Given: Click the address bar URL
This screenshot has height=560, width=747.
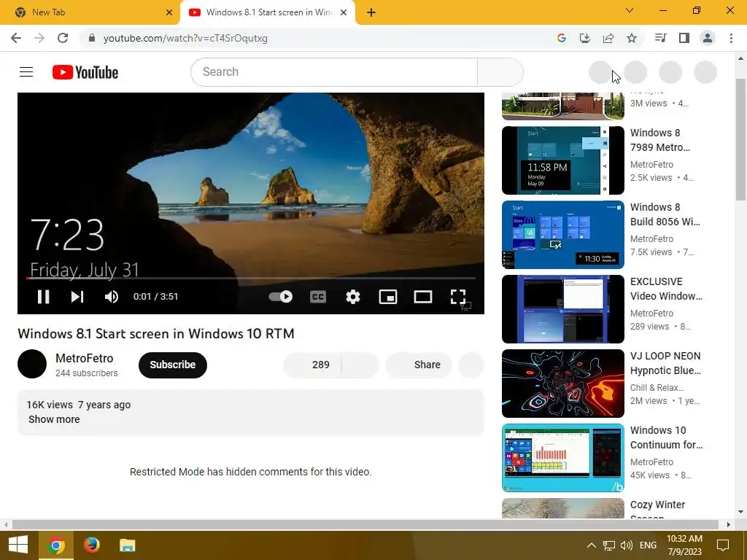Looking at the screenshot, I should click(x=185, y=38).
